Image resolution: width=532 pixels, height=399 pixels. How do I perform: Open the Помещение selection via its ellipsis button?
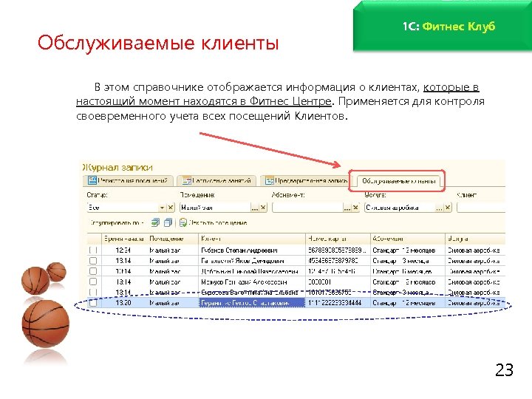pyautogui.click(x=254, y=208)
